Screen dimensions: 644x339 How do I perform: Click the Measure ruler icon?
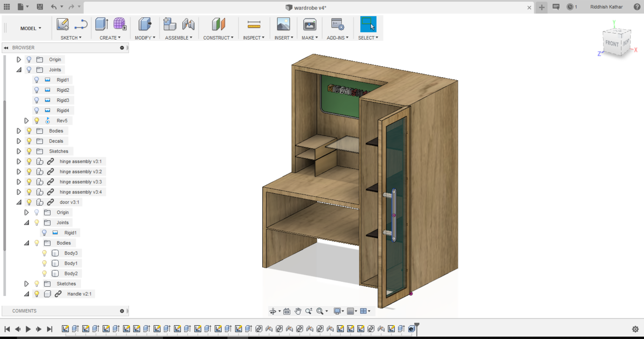[254, 24]
